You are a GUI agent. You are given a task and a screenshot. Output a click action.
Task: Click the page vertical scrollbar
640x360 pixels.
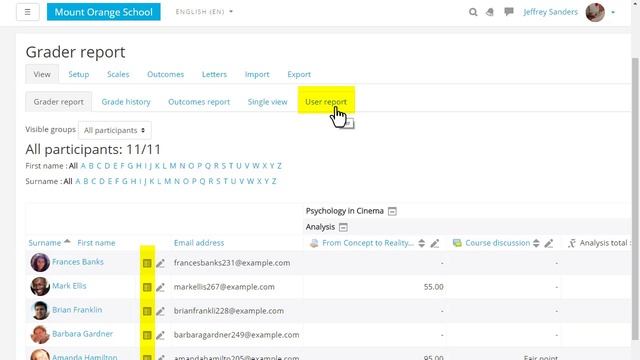click(635, 198)
